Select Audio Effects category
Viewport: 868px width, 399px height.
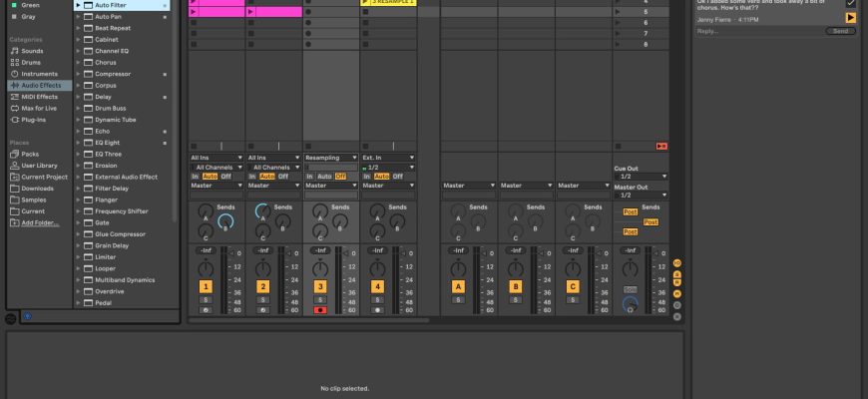coord(41,85)
